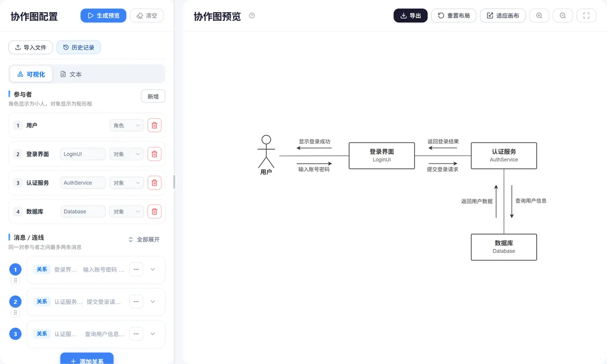
Task: Click the 导出 export button
Action: click(411, 16)
